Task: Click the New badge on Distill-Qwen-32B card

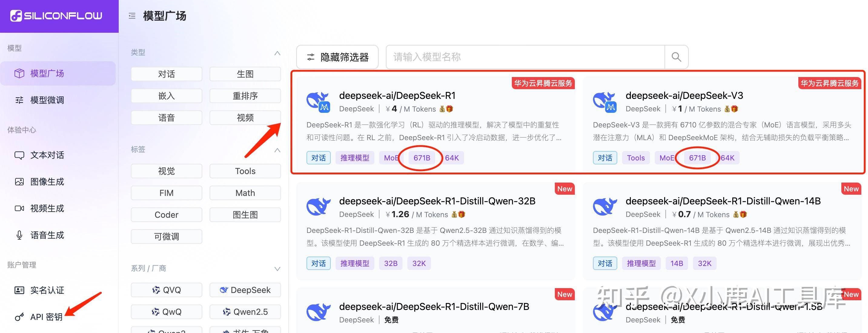Action: (x=565, y=189)
